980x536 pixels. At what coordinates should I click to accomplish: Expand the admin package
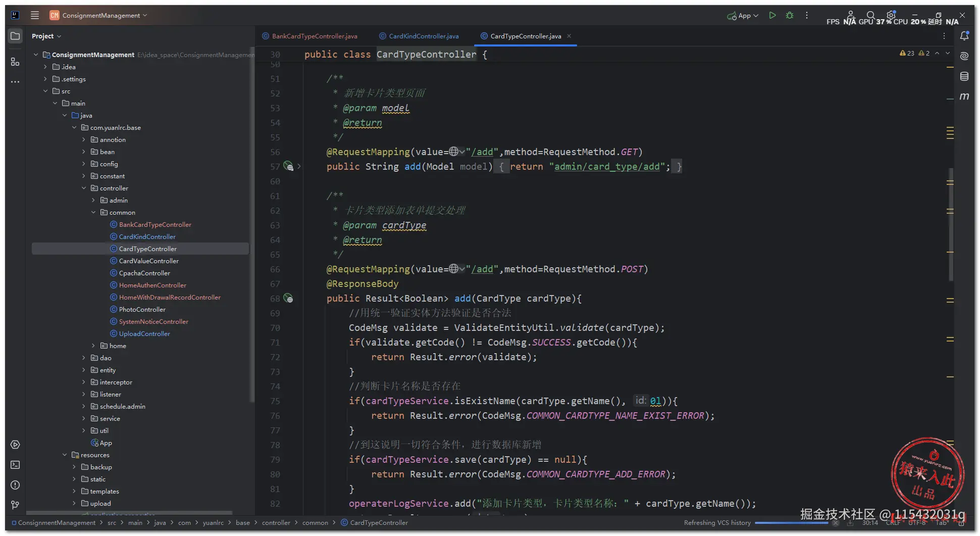point(93,200)
